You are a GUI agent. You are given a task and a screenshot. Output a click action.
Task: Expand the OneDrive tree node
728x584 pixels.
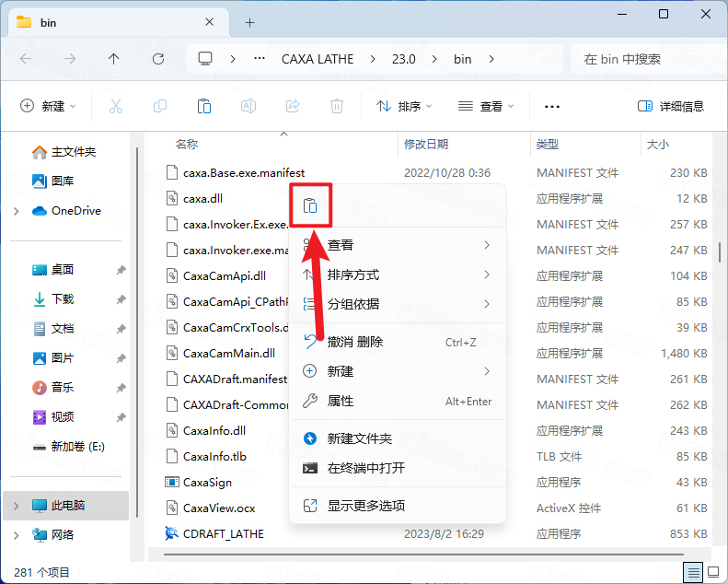[17, 211]
